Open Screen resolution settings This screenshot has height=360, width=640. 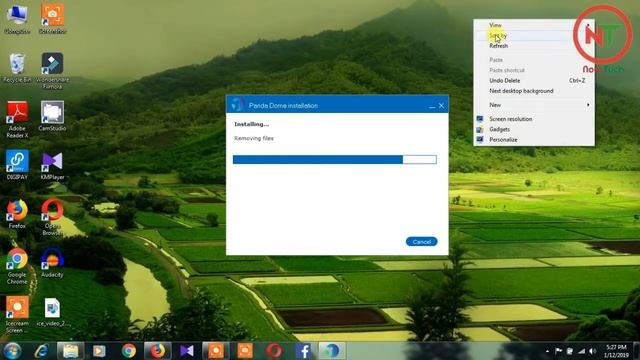tap(534, 119)
